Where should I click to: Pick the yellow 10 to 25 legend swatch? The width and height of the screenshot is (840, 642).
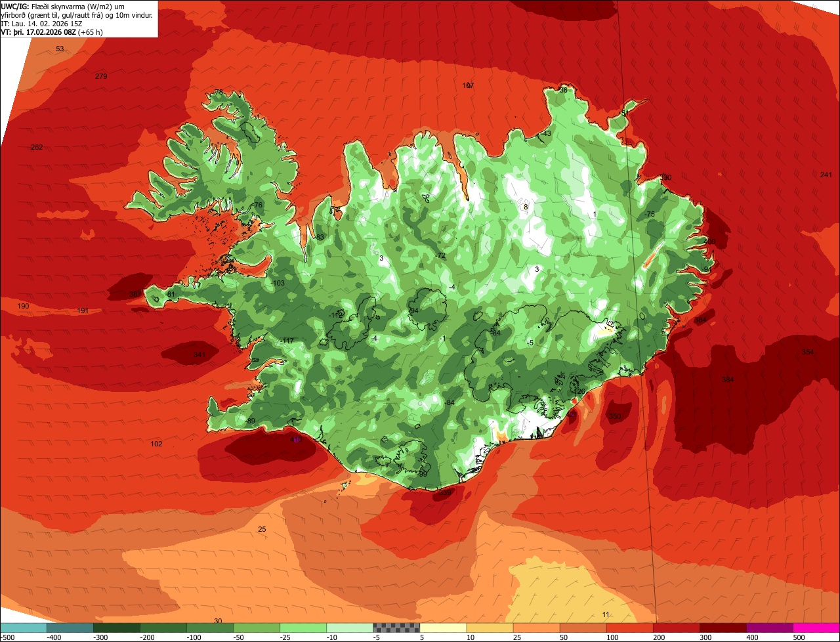pyautogui.click(x=490, y=628)
